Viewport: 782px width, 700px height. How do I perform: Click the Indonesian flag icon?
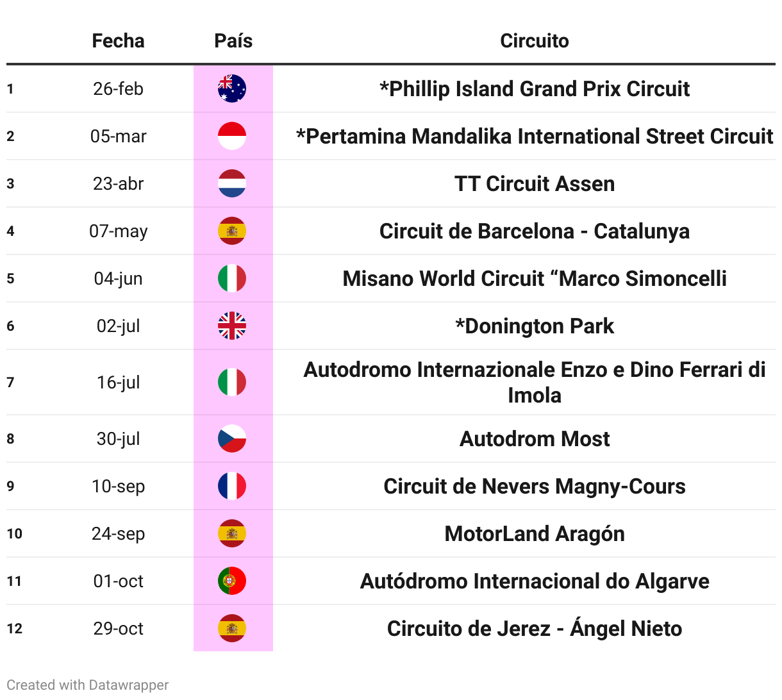click(x=232, y=136)
